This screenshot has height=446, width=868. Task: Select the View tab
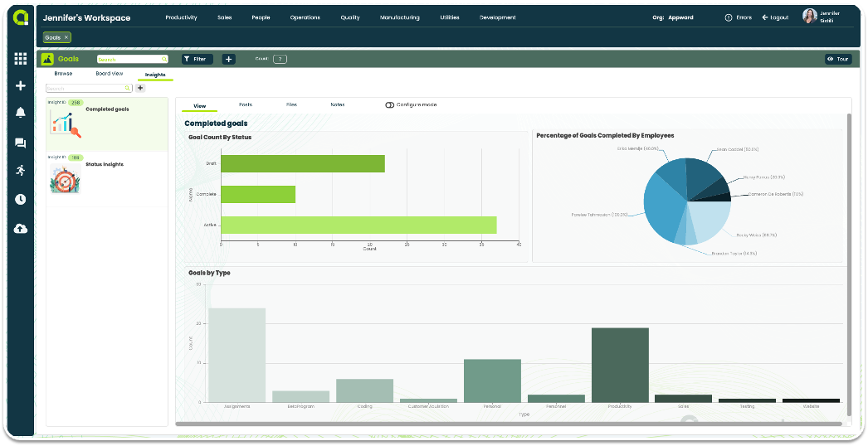200,105
